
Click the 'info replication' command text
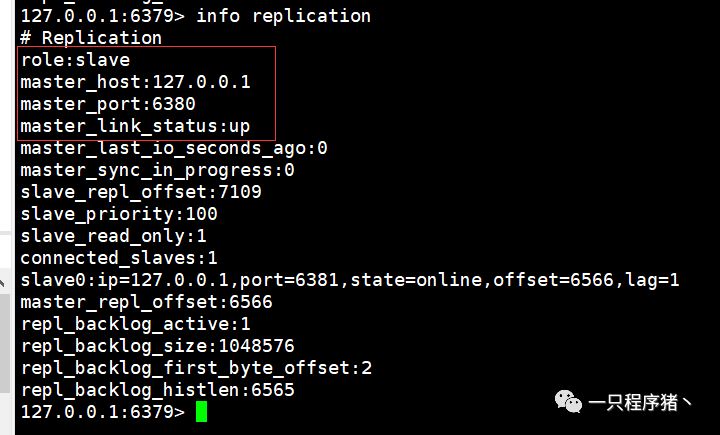(283, 16)
